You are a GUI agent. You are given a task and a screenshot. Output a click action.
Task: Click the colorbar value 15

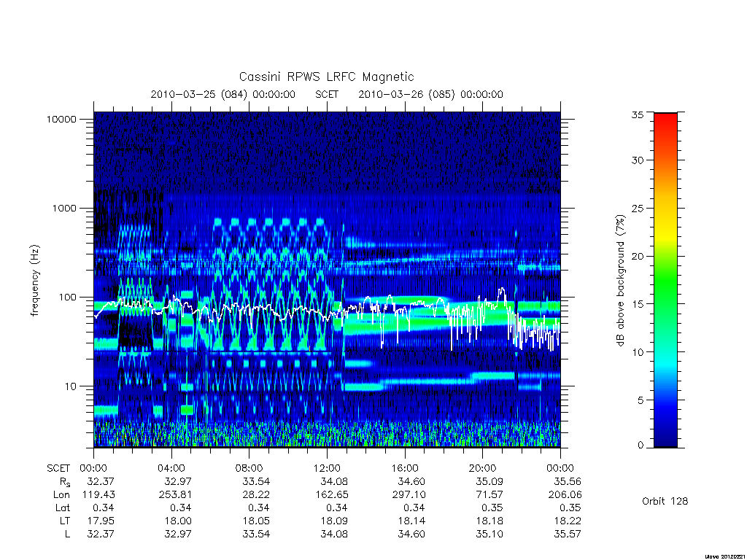click(x=638, y=304)
